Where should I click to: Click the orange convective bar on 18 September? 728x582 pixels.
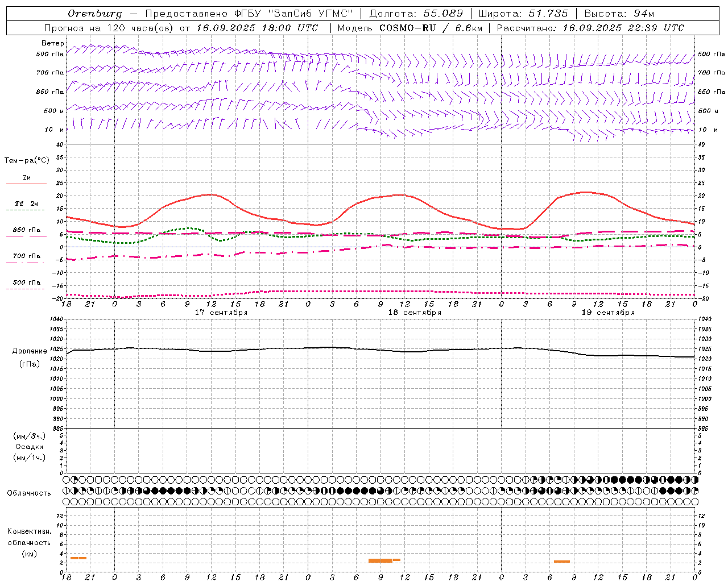point(384,560)
